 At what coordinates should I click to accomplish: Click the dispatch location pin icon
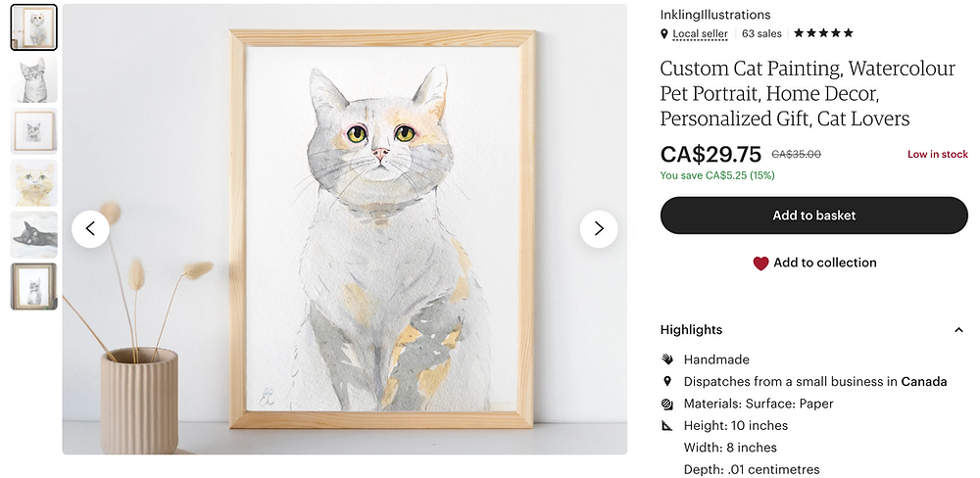666,381
